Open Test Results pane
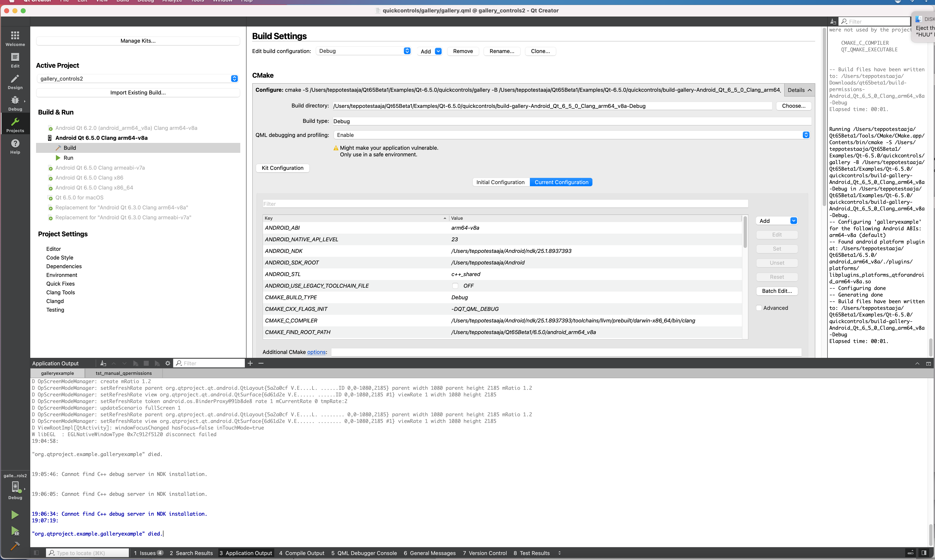This screenshot has height=560, width=935. click(531, 553)
